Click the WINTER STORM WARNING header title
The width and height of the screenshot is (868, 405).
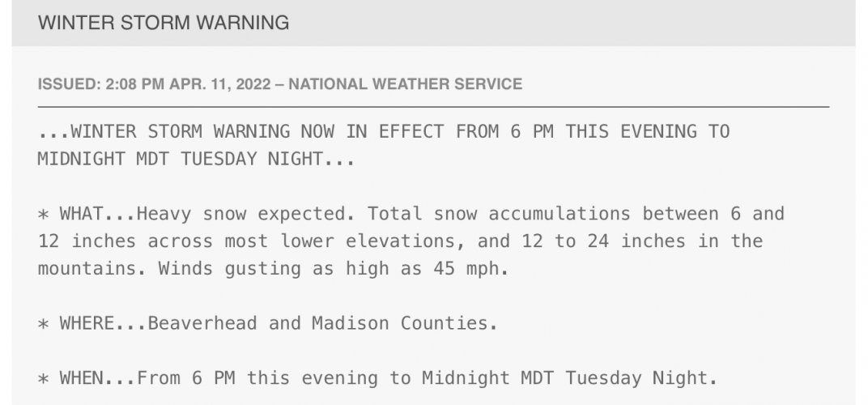pos(164,23)
